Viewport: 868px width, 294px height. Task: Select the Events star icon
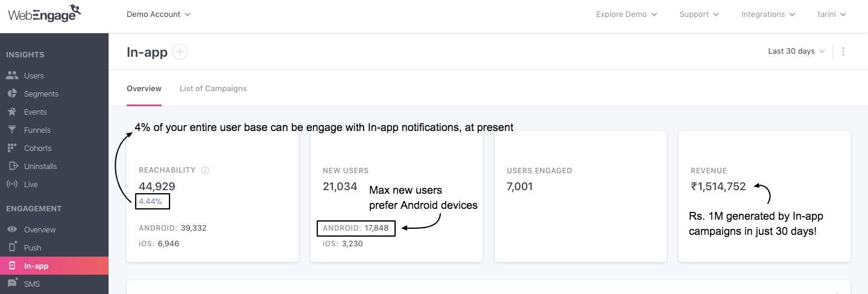[11, 112]
